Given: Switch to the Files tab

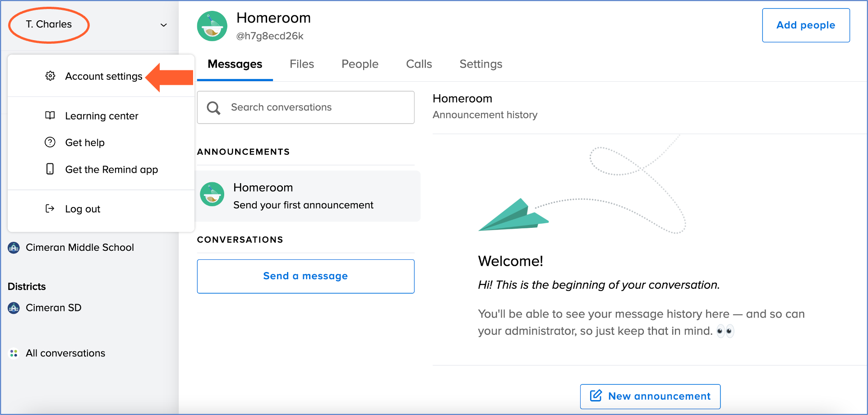Looking at the screenshot, I should click(301, 64).
